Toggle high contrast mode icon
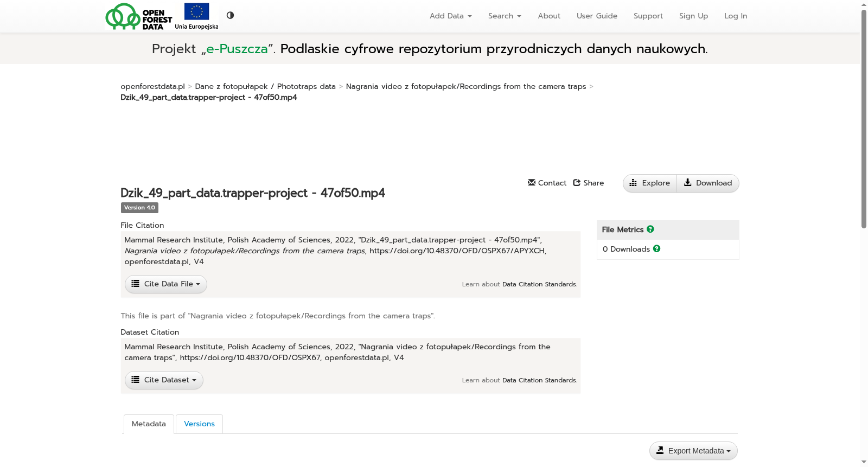Screen dimensions: 868x467 tap(230, 15)
